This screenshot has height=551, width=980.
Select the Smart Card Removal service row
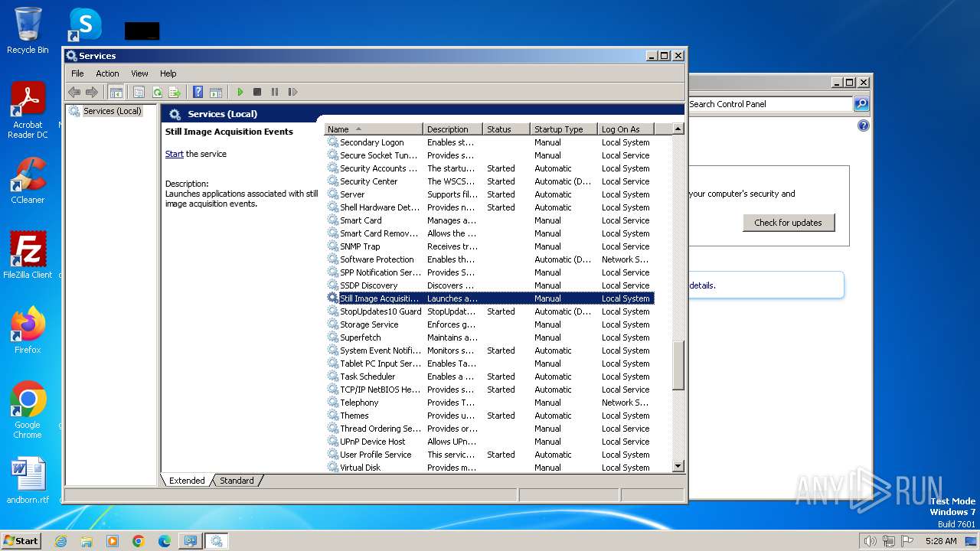pos(490,233)
